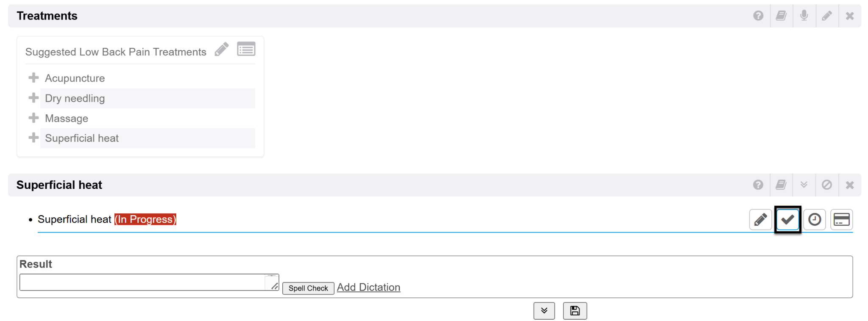
Task: Open the book icon in Superficial heat header
Action: (781, 185)
